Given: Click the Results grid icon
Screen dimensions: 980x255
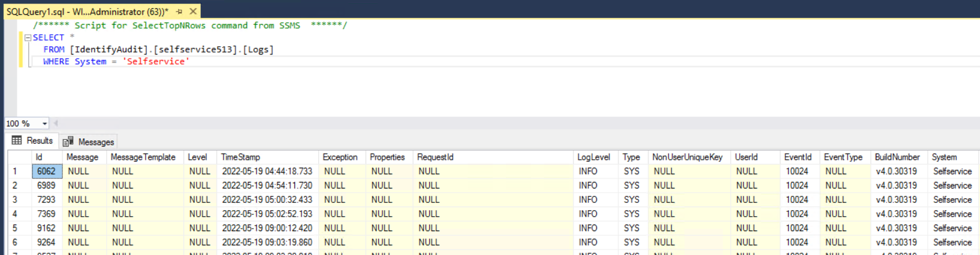Looking at the screenshot, I should tap(17, 141).
